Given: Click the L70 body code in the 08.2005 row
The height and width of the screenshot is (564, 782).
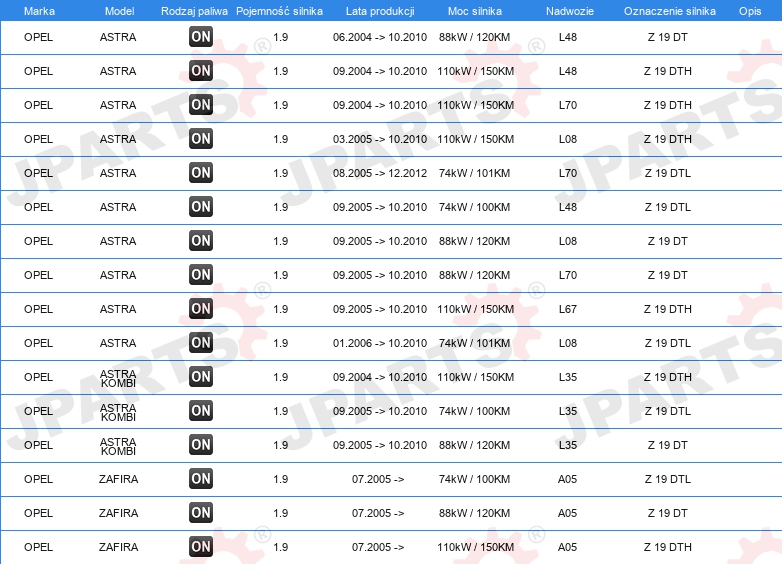Looking at the screenshot, I should (x=568, y=173).
